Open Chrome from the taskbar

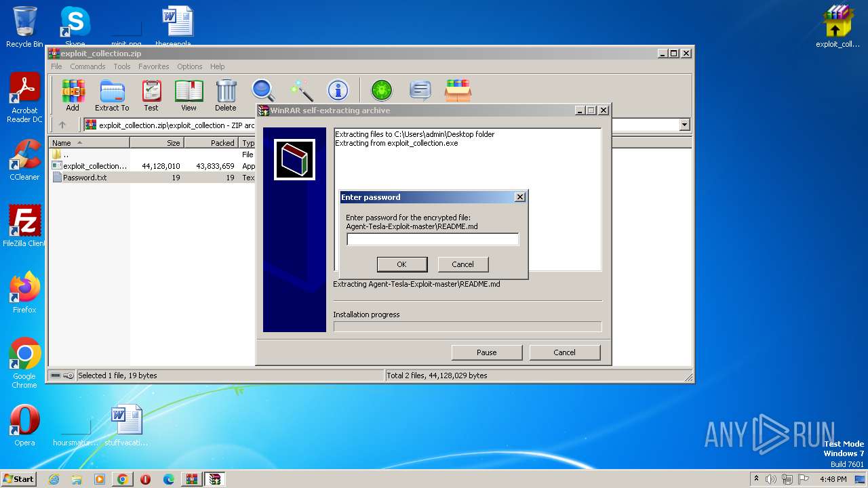pos(123,479)
